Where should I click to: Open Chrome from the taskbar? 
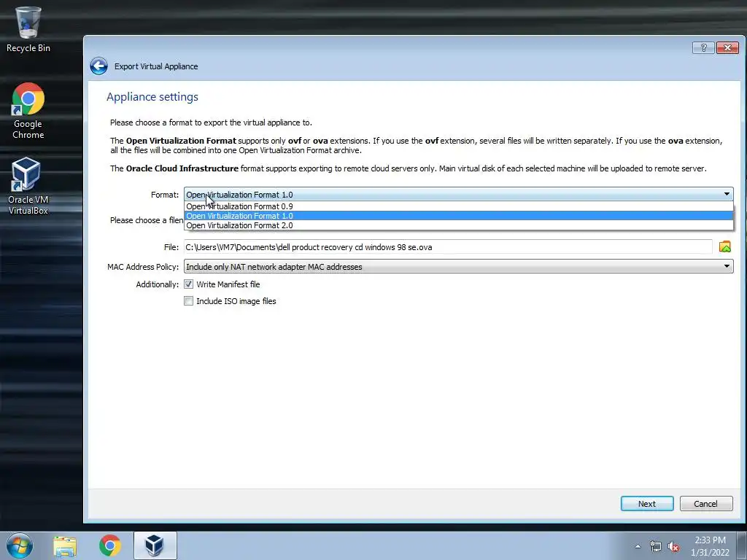click(x=110, y=545)
